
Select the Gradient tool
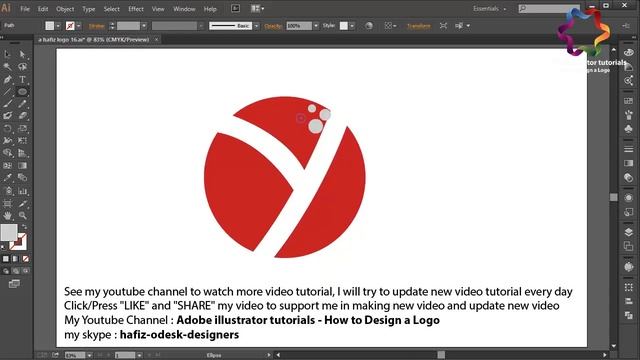(22, 166)
